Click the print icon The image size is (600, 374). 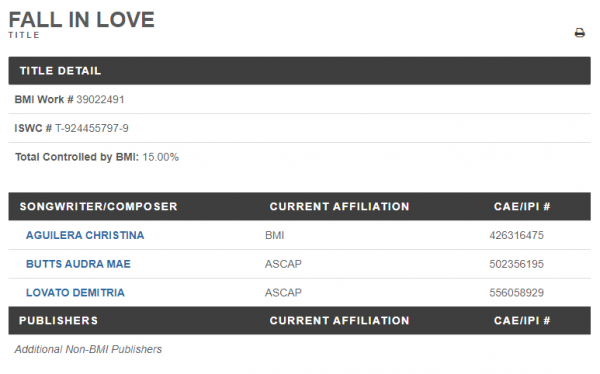579,33
